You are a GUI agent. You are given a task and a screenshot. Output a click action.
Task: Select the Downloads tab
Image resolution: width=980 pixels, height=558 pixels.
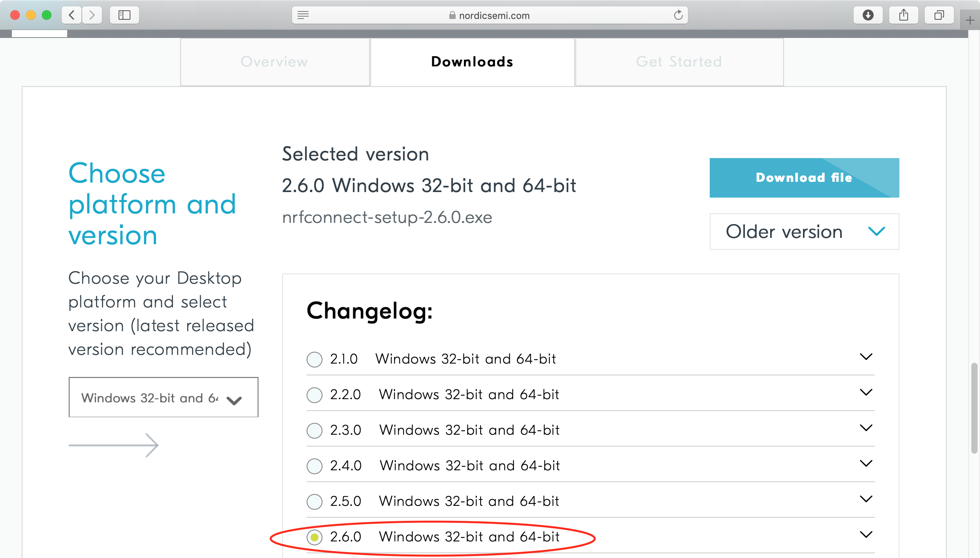coord(472,62)
